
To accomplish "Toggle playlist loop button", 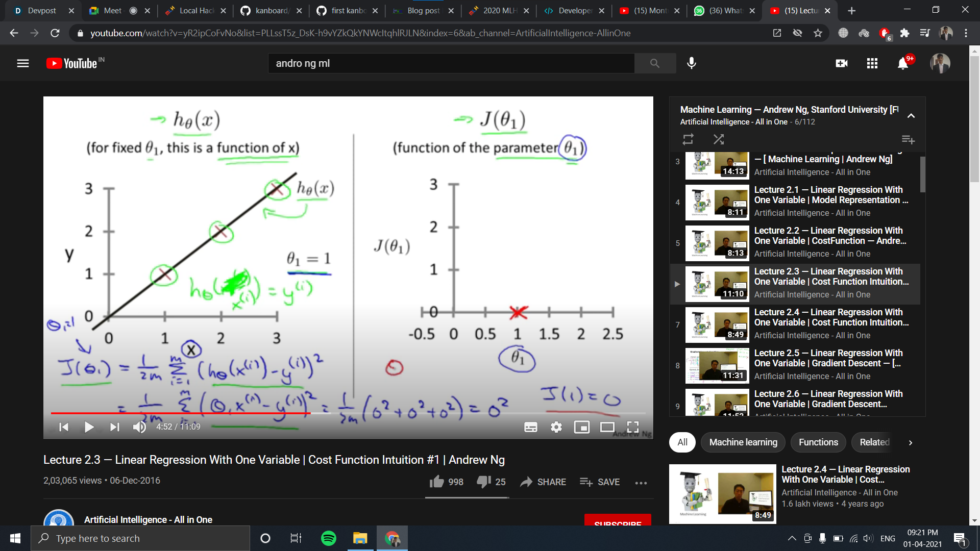I will click(x=688, y=139).
